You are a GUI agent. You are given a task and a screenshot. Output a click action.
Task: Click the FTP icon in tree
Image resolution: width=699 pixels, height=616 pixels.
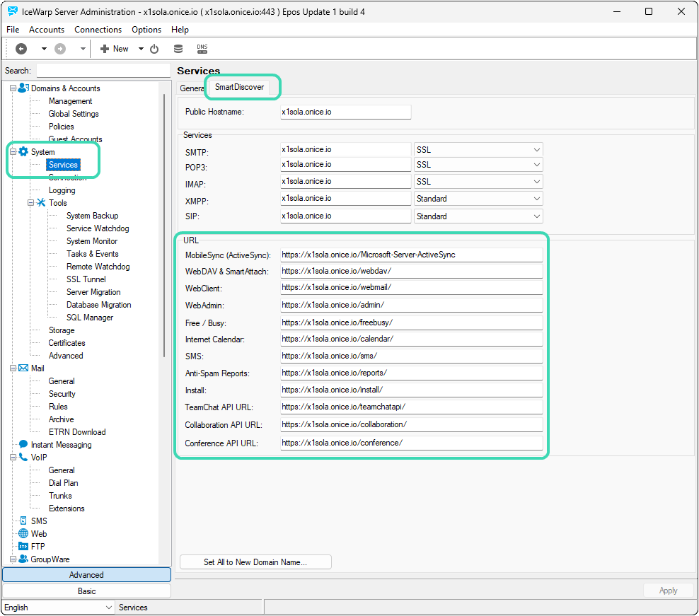[x=23, y=547]
